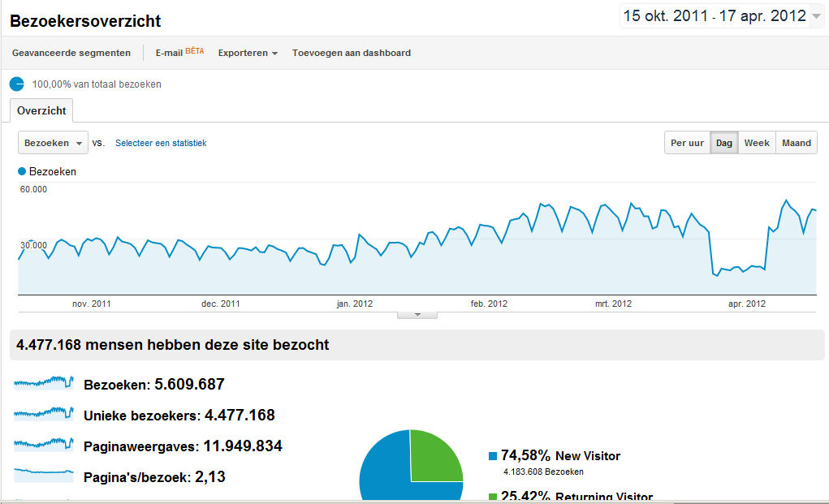Open Geavanceerde segmenten
829x504 pixels.
coord(71,53)
